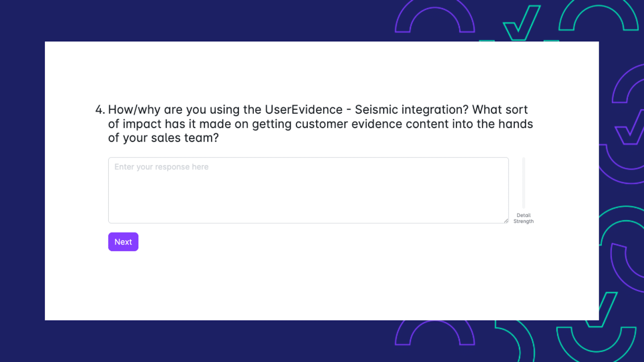
Task: Click the teal checkmark icon at top
Action: [x=521, y=23]
